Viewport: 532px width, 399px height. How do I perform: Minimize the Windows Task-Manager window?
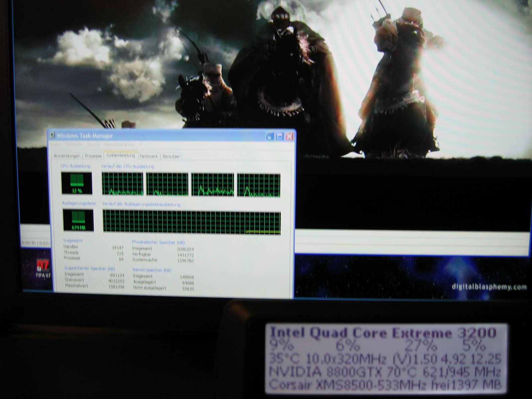click(270, 136)
